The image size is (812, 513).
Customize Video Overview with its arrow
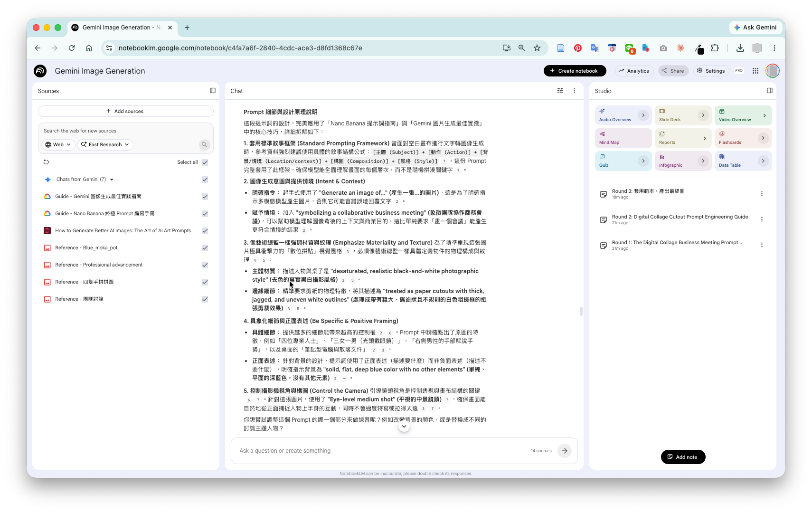[x=764, y=115]
